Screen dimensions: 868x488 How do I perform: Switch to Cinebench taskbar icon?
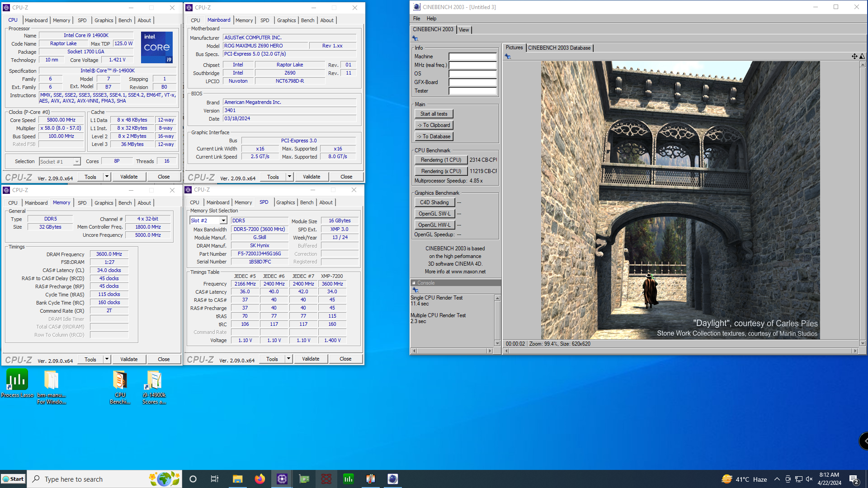click(x=392, y=479)
